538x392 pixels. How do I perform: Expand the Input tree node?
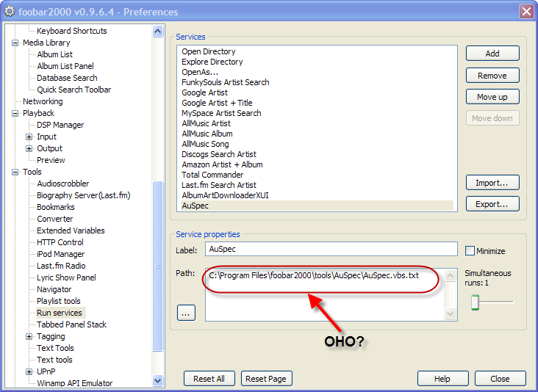29,137
